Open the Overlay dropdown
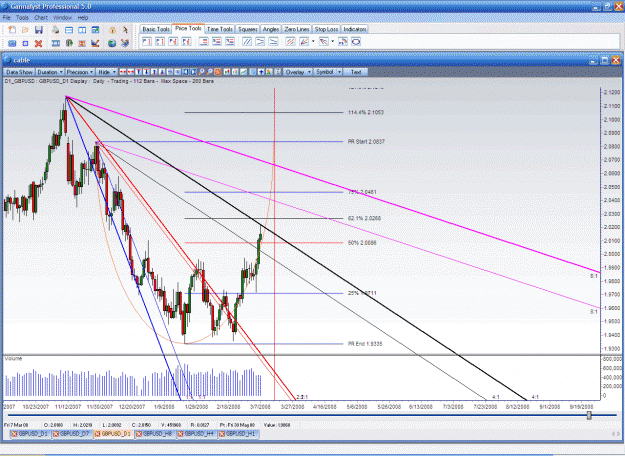Image resolution: width=625 pixels, height=456 pixels. tap(298, 72)
